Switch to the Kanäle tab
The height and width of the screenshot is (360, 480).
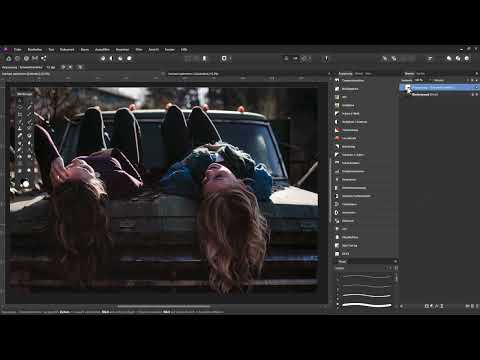point(420,74)
